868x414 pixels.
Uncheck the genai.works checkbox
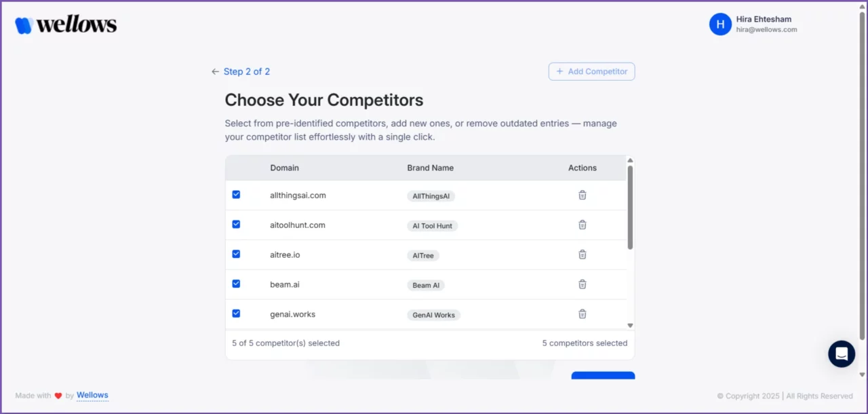click(x=236, y=313)
